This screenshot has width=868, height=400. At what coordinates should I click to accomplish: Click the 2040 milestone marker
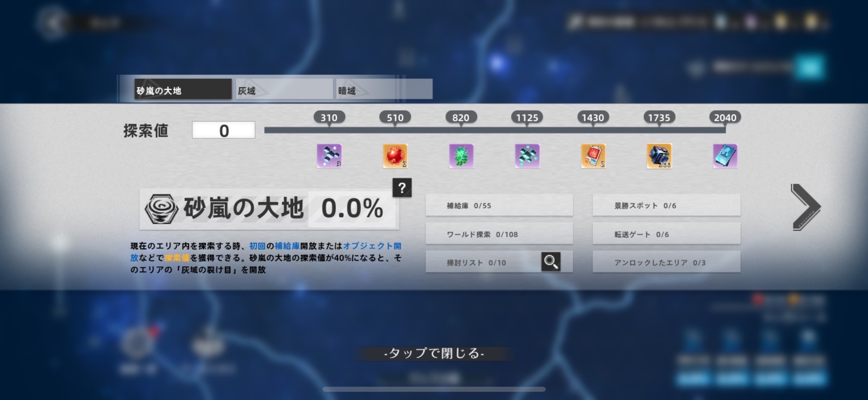coord(725,117)
